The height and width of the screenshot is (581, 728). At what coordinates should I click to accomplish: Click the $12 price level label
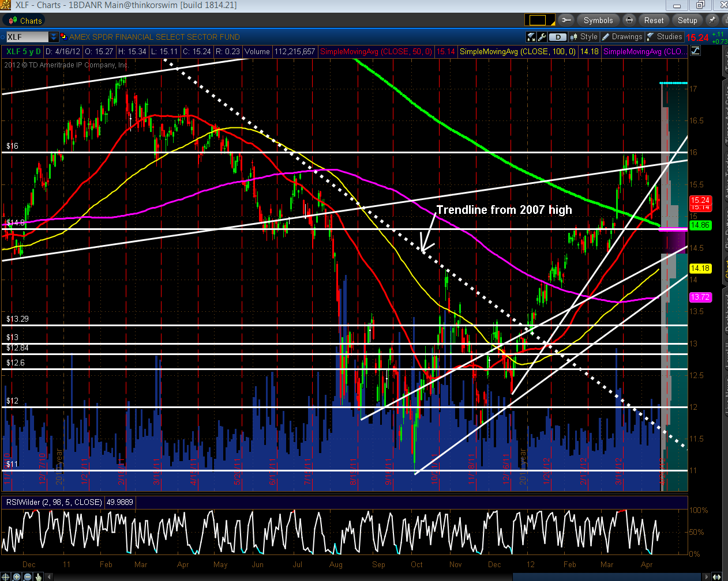coord(12,401)
